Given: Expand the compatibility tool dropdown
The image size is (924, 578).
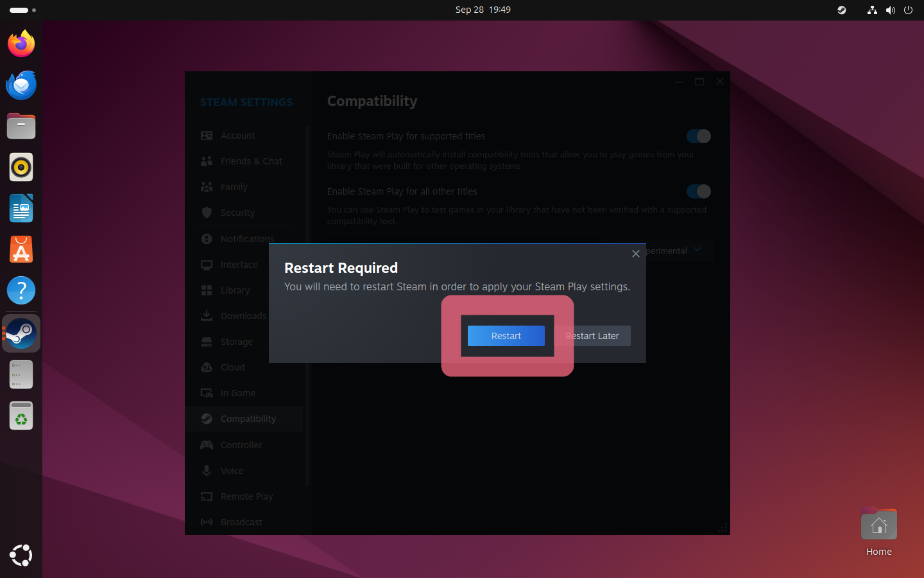Looking at the screenshot, I should 697,250.
